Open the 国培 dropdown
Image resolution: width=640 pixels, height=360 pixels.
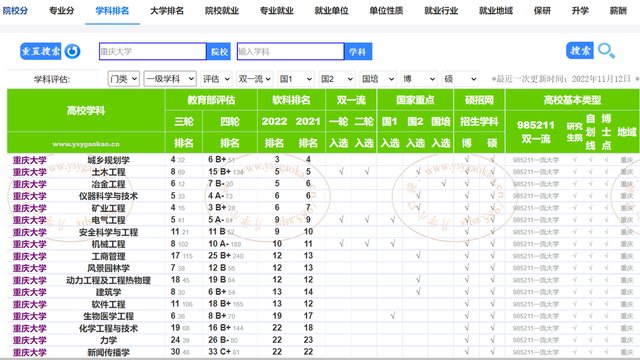[378, 79]
